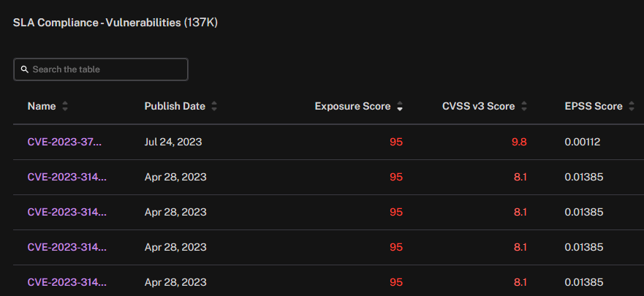The image size is (644, 296).
Task: Click the Exposure Score column header
Action: (x=352, y=106)
